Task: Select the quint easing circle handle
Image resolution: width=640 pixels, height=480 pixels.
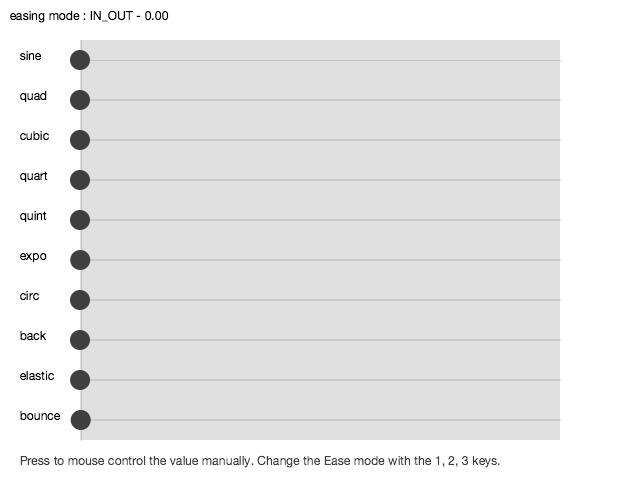Action: [x=80, y=220]
